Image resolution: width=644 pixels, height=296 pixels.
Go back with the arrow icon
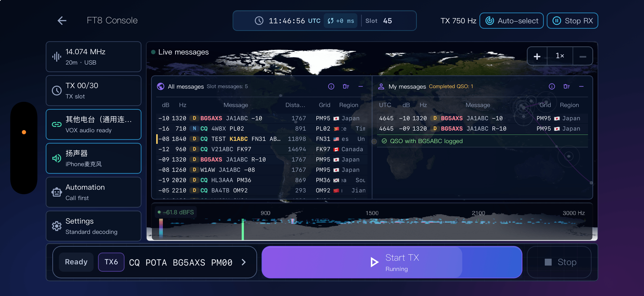coord(62,20)
